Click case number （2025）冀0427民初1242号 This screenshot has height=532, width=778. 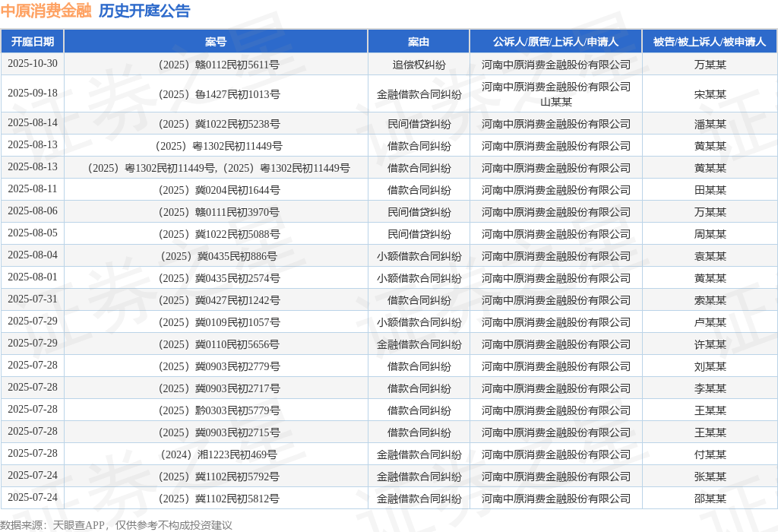click(216, 300)
